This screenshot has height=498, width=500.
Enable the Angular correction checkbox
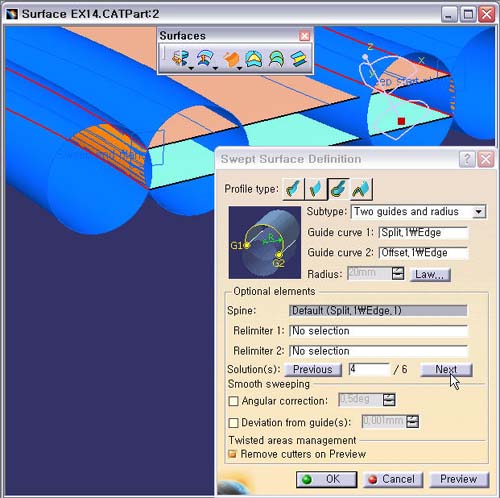(x=233, y=401)
